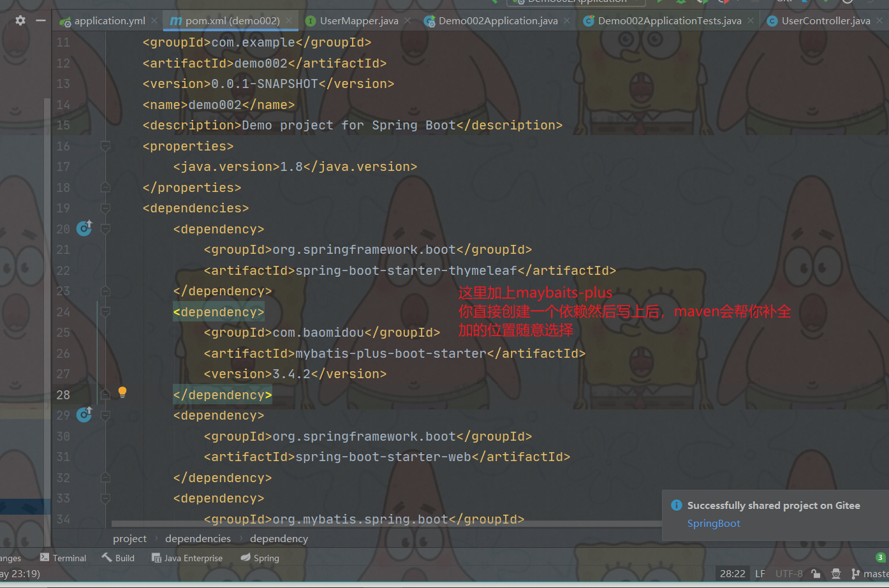Click the read-only lock icon in status bar
Image resolution: width=889 pixels, height=588 pixels.
coord(816,574)
